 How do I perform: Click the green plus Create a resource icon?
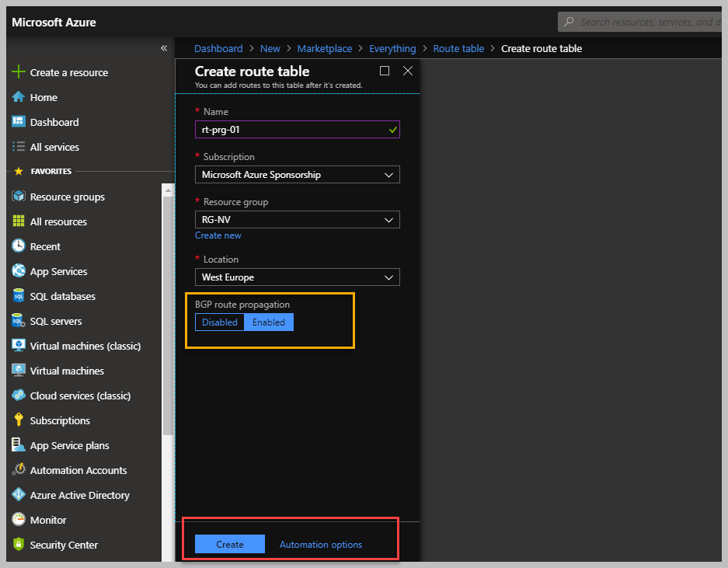(x=18, y=72)
